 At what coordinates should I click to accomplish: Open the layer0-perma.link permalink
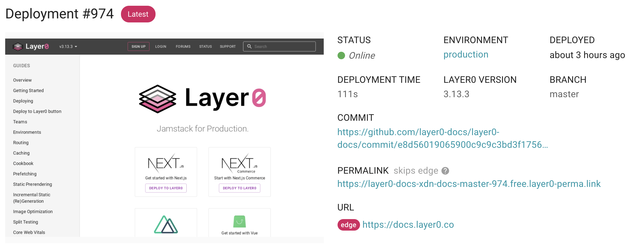(469, 184)
